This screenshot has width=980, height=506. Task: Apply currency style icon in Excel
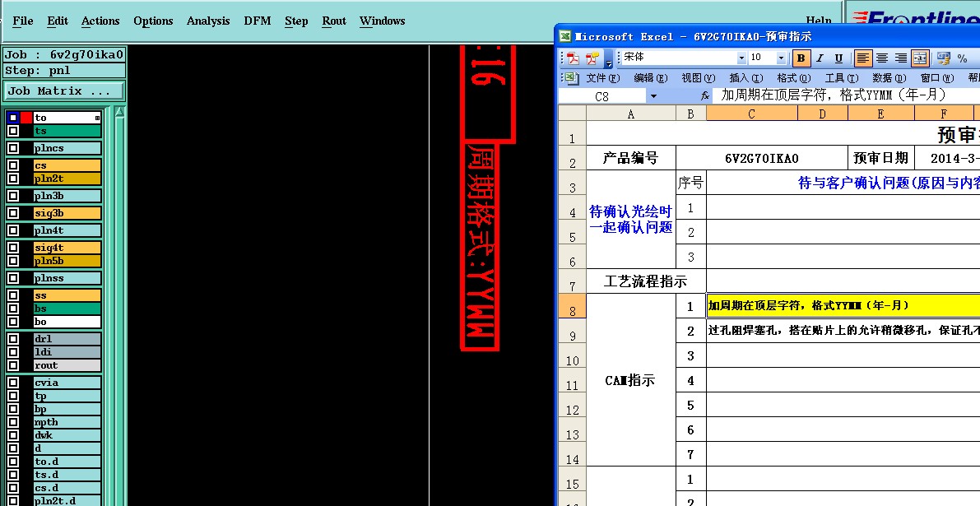coord(943,58)
